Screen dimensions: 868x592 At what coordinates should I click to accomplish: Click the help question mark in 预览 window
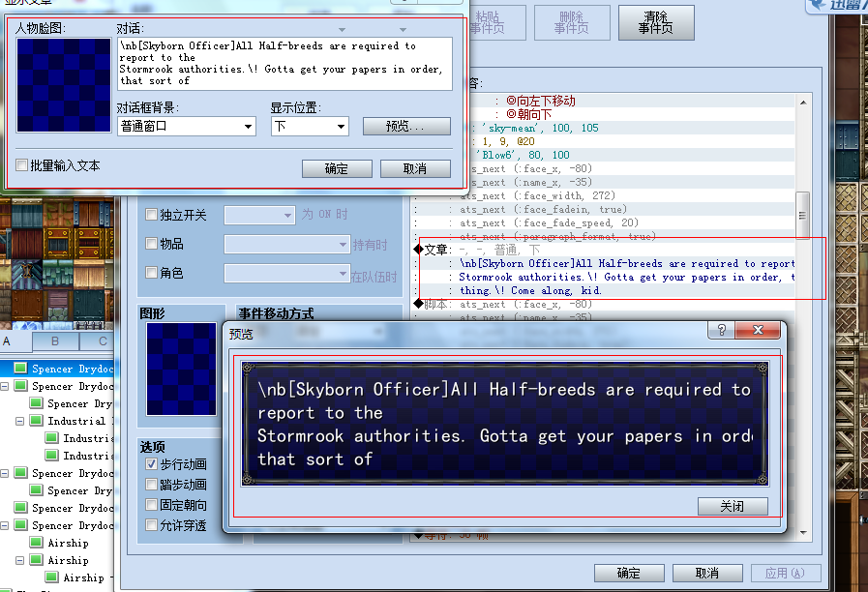click(x=721, y=330)
